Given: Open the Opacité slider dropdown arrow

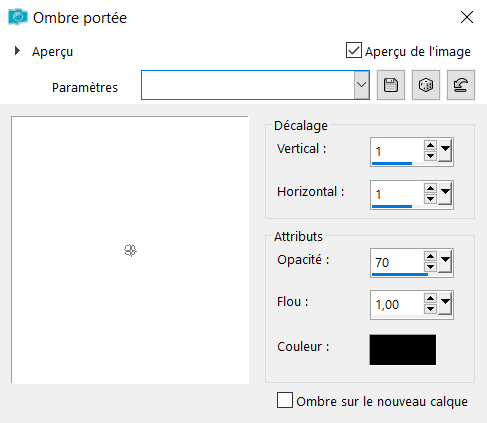Looking at the screenshot, I should [446, 262].
